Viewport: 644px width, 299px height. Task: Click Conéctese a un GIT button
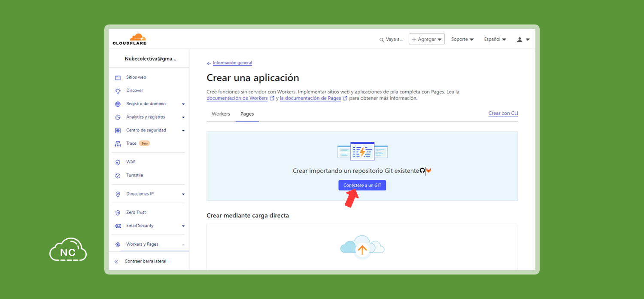[362, 185]
